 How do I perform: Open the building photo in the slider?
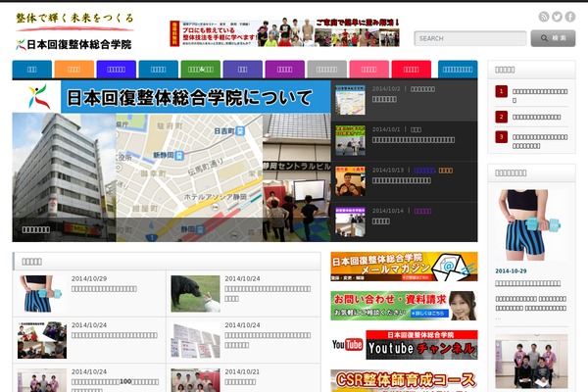pyautogui.click(x=64, y=177)
